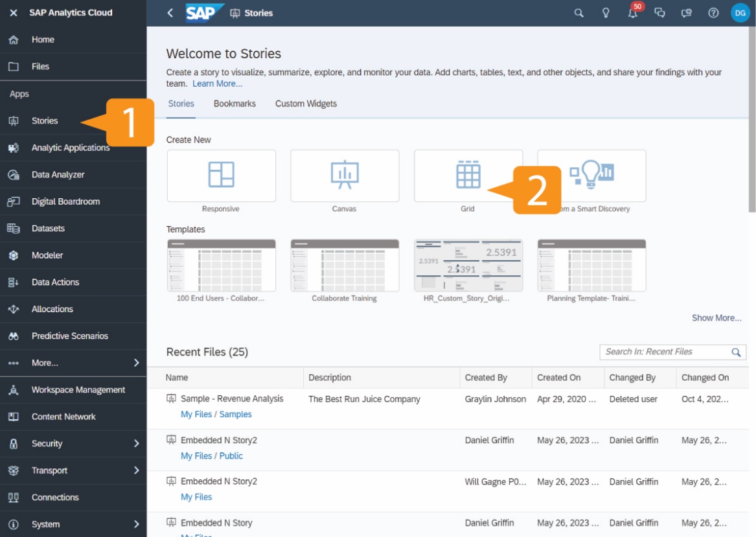Screen dimensions: 756x537
Task: Open the Content Network
Action: 63,416
